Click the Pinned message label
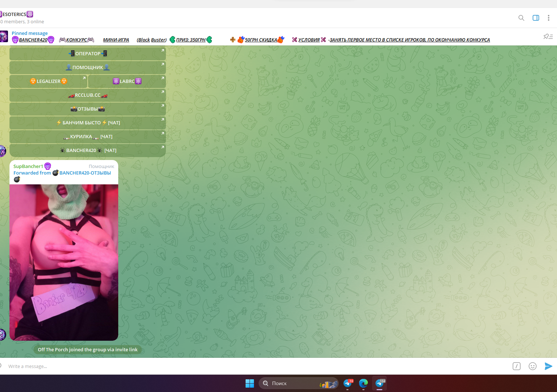Viewport: 557px width, 392px height. click(x=29, y=33)
